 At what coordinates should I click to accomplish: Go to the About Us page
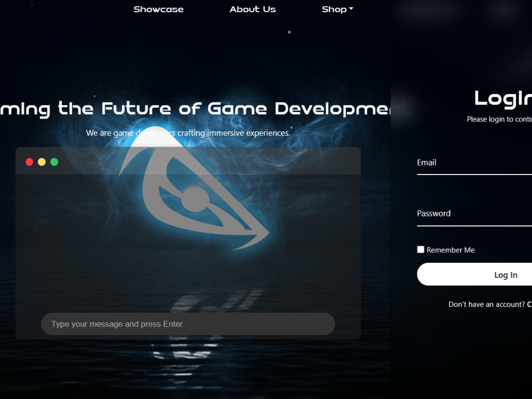tap(252, 9)
